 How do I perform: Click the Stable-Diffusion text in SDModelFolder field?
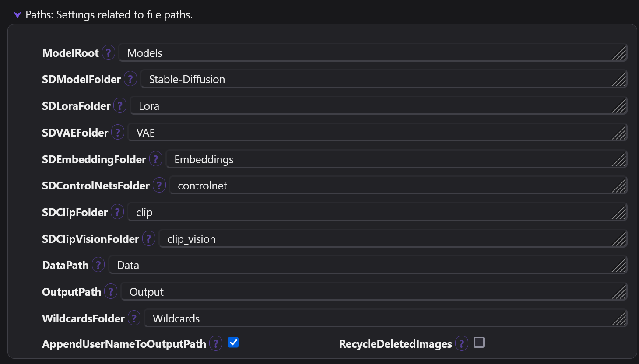tap(187, 79)
